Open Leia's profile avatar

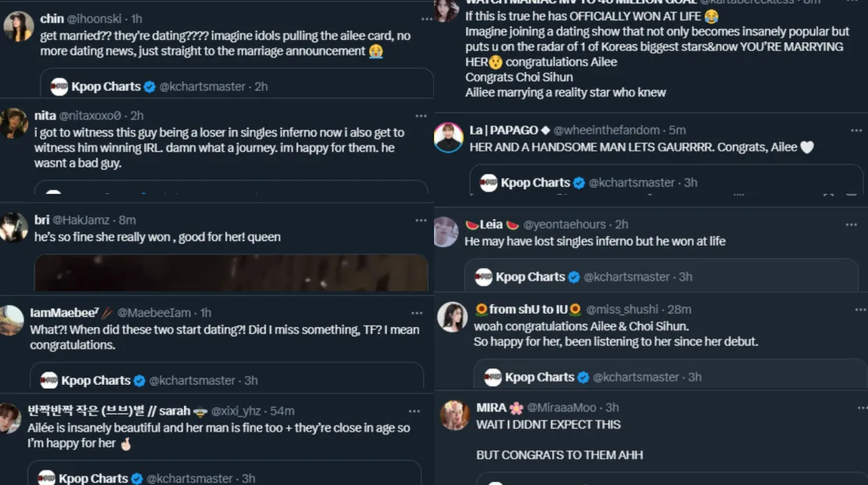click(447, 232)
